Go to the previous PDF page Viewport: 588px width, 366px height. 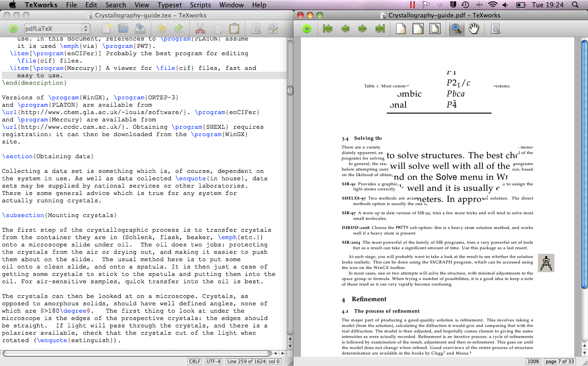pyautogui.click(x=345, y=29)
